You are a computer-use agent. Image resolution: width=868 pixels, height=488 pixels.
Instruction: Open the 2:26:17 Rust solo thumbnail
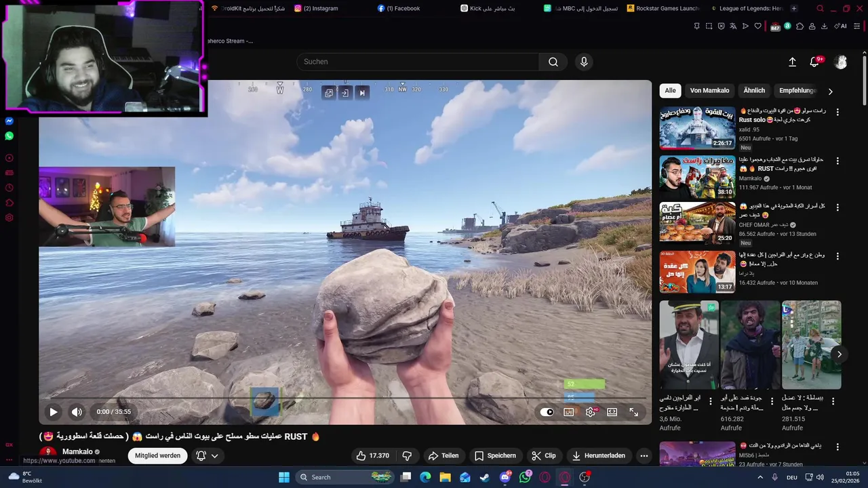tap(697, 128)
